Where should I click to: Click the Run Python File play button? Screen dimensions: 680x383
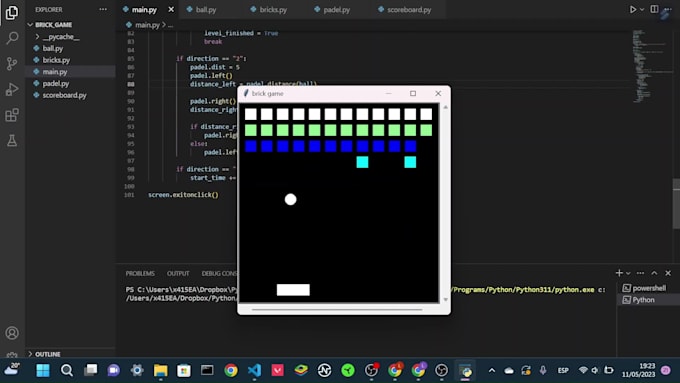click(633, 9)
